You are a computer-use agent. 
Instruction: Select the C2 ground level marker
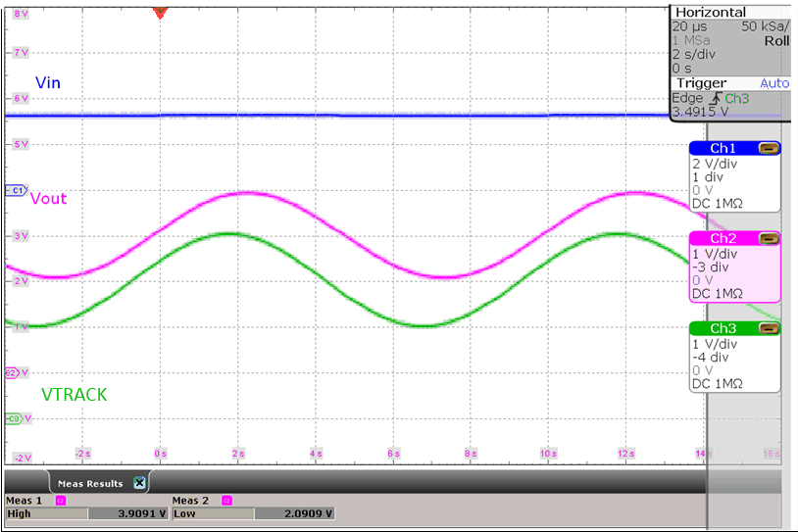click(x=14, y=373)
